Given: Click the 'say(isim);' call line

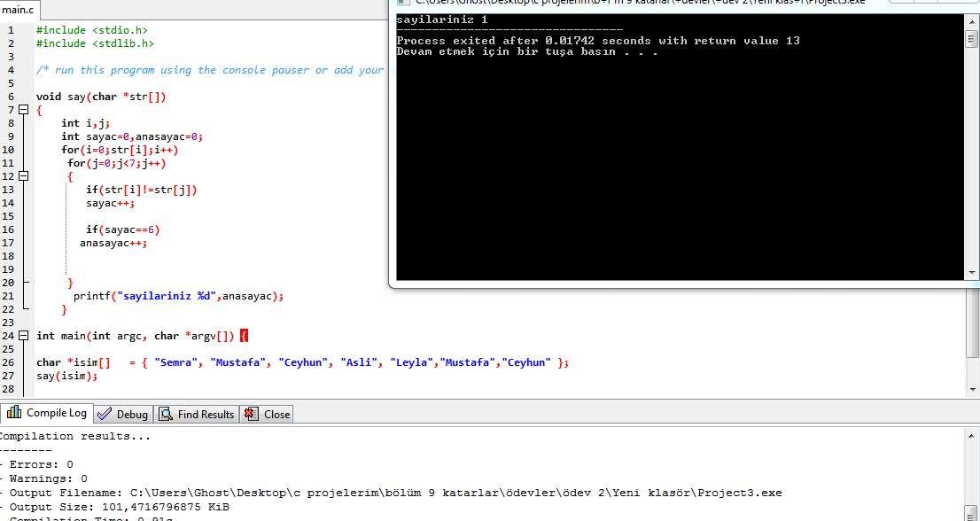Looking at the screenshot, I should (x=66, y=376).
